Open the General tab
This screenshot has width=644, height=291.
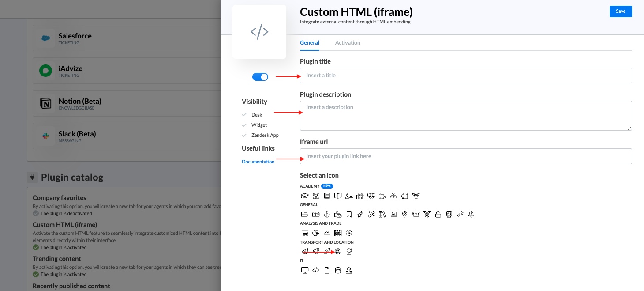309,43
